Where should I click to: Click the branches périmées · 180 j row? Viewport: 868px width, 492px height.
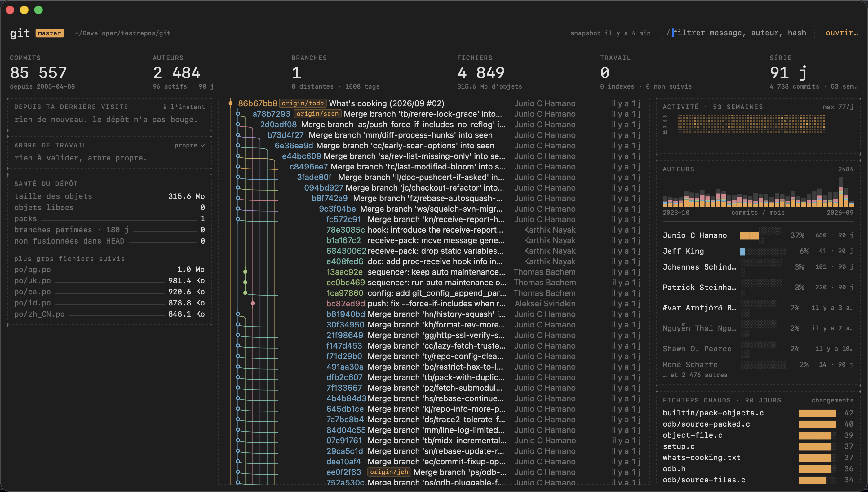point(109,230)
